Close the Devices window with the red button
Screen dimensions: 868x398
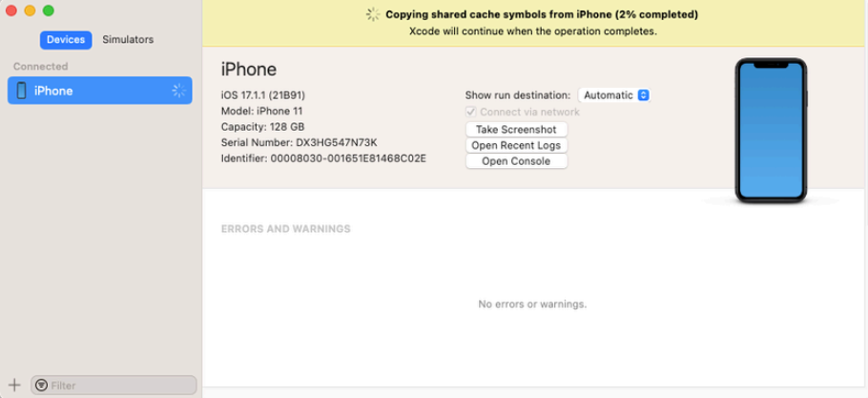[10, 10]
